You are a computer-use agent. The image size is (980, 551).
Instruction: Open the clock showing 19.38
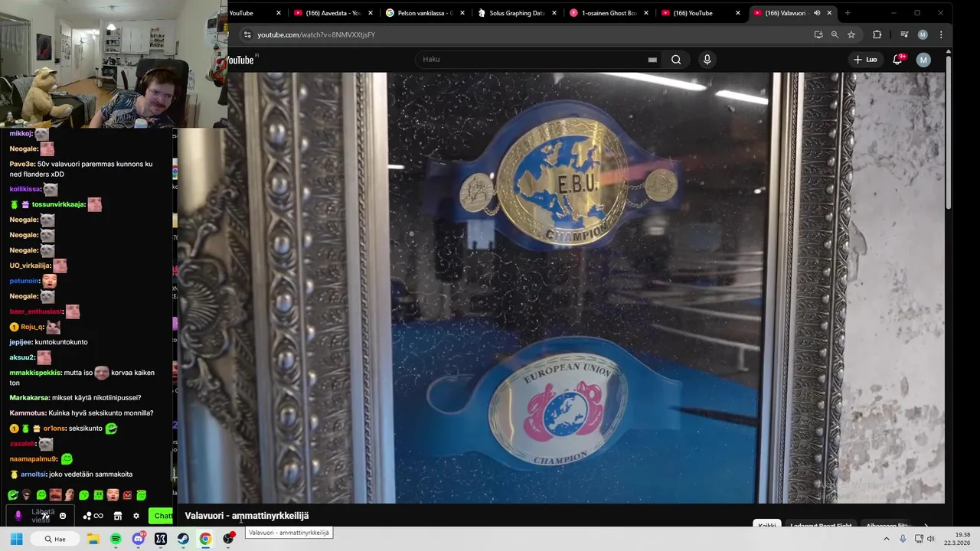957,539
